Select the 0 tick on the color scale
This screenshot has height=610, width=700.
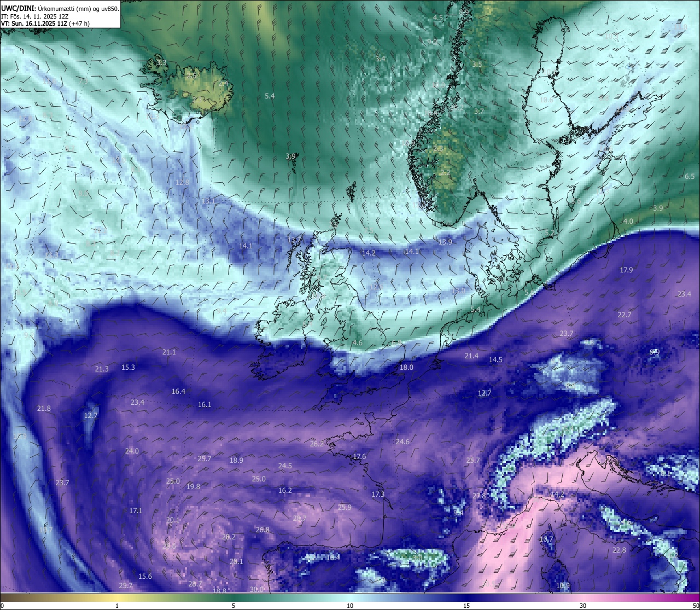(x=2, y=606)
